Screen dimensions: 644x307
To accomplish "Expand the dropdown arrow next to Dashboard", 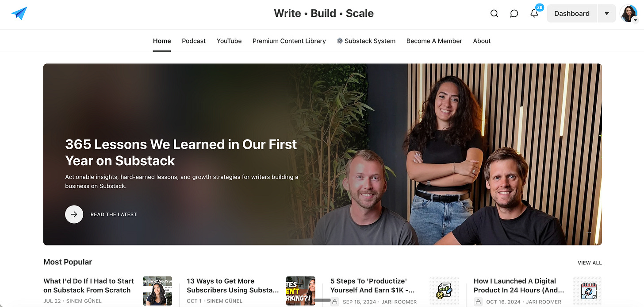I will tap(607, 13).
